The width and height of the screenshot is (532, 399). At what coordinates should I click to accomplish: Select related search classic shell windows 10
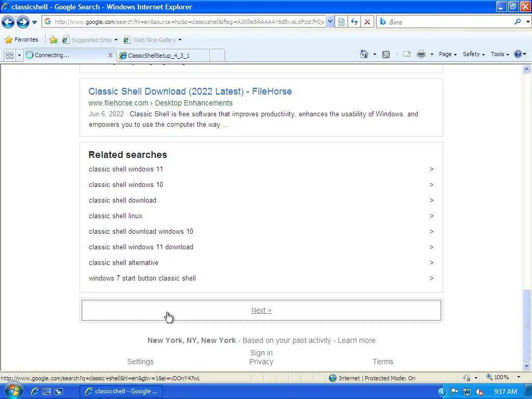261,184
